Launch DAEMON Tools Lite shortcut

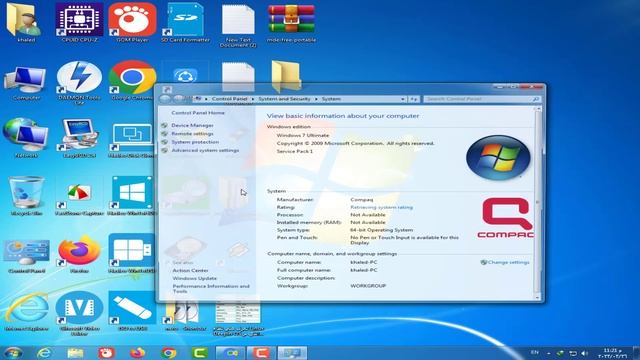(x=79, y=83)
